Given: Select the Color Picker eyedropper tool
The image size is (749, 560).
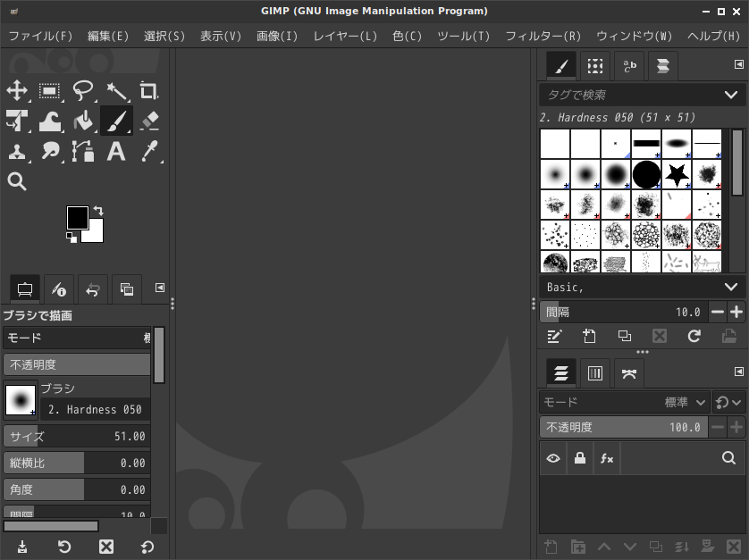Looking at the screenshot, I should coord(148,151).
